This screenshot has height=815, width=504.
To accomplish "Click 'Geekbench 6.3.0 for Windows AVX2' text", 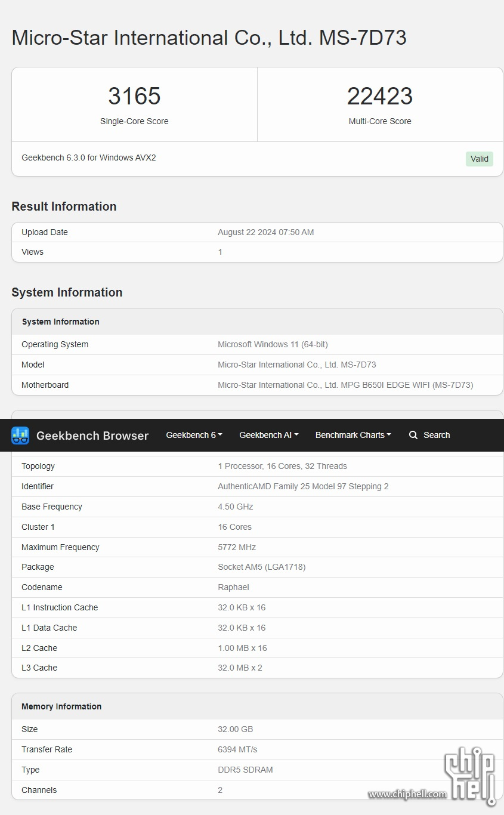I will pyautogui.click(x=89, y=158).
